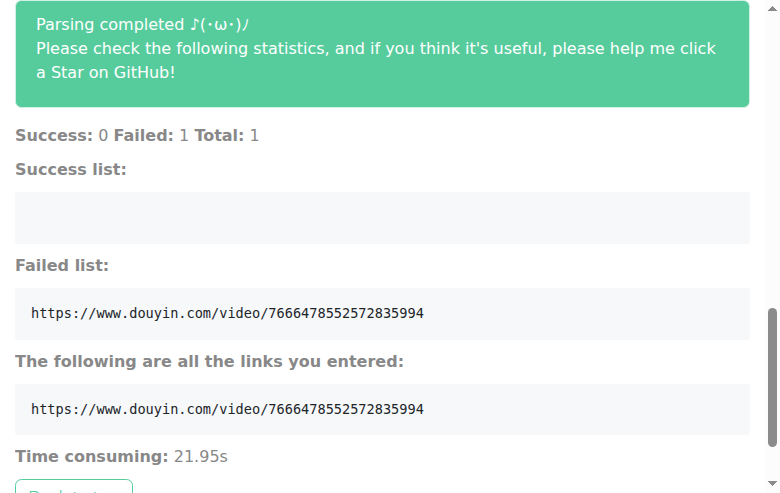The height and width of the screenshot is (493, 780).
Task: Click the entered links douyin video URL
Action: (227, 409)
